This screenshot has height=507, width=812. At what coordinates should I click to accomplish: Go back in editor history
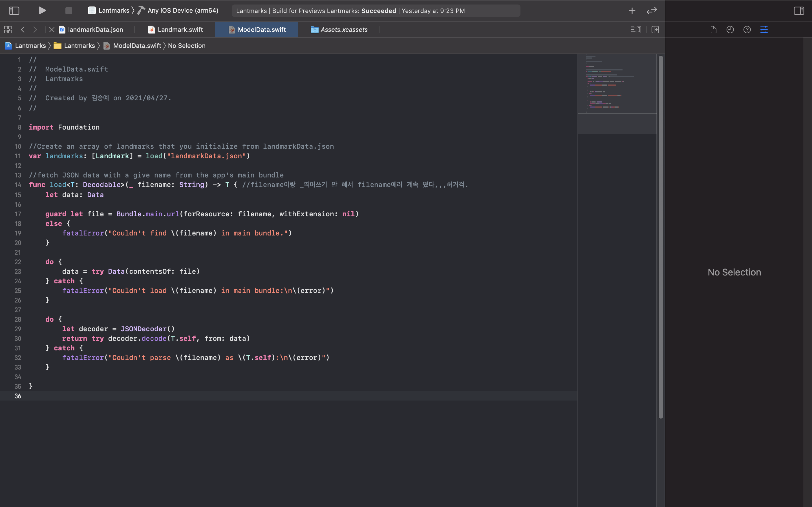click(23, 30)
